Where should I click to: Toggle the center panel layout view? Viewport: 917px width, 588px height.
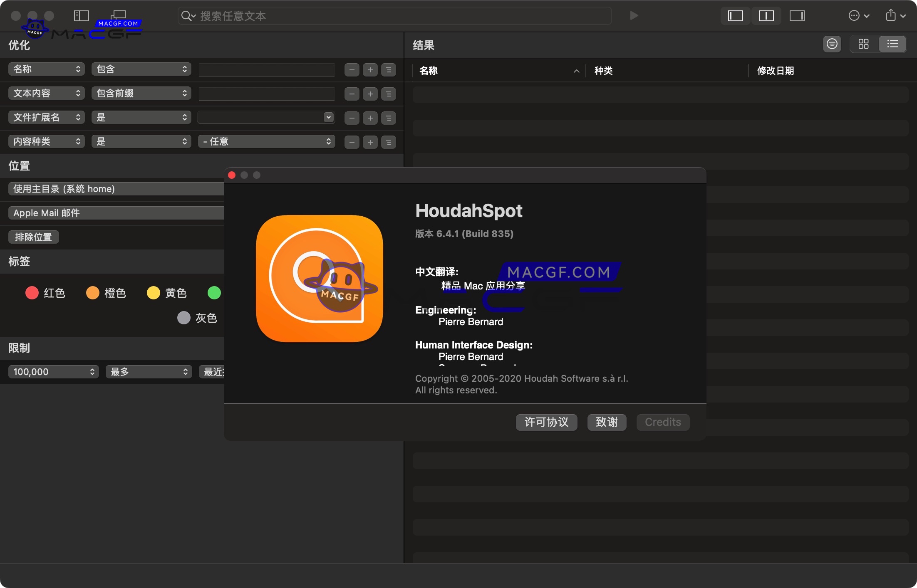pyautogui.click(x=766, y=16)
